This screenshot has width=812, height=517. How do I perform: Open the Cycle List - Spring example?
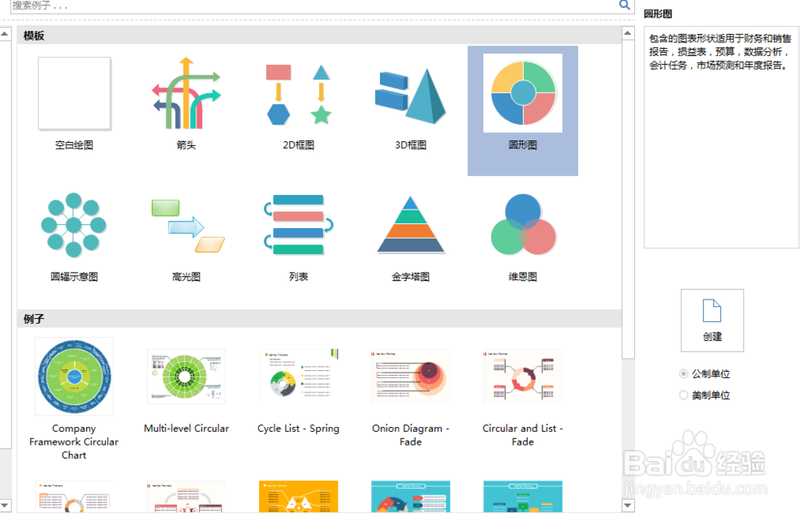tap(299, 377)
